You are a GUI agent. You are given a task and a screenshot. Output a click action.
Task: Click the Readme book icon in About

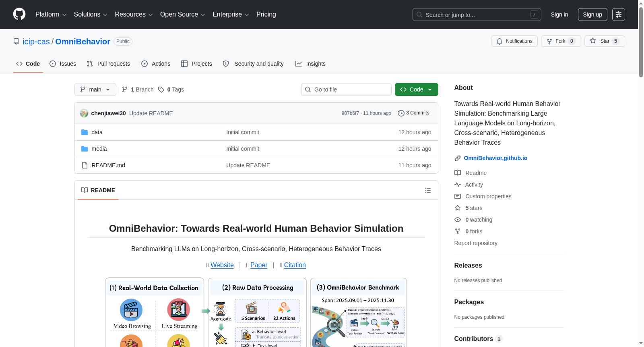point(458,173)
